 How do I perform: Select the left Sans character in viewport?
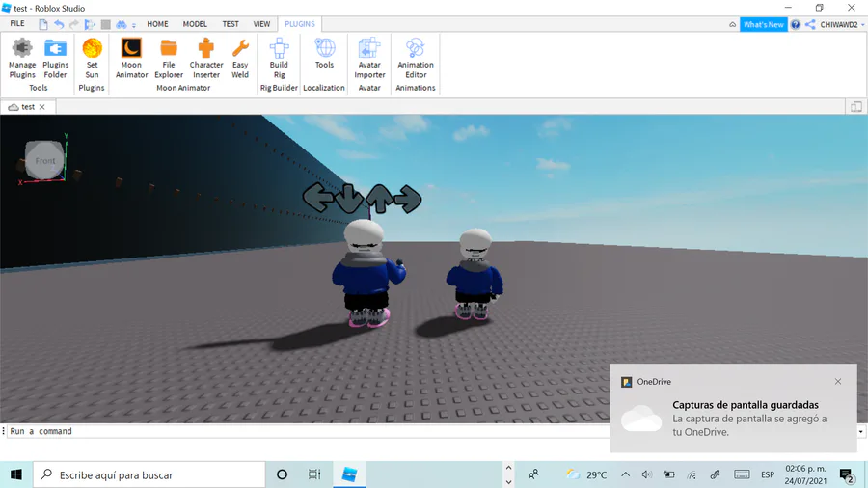tap(367, 273)
